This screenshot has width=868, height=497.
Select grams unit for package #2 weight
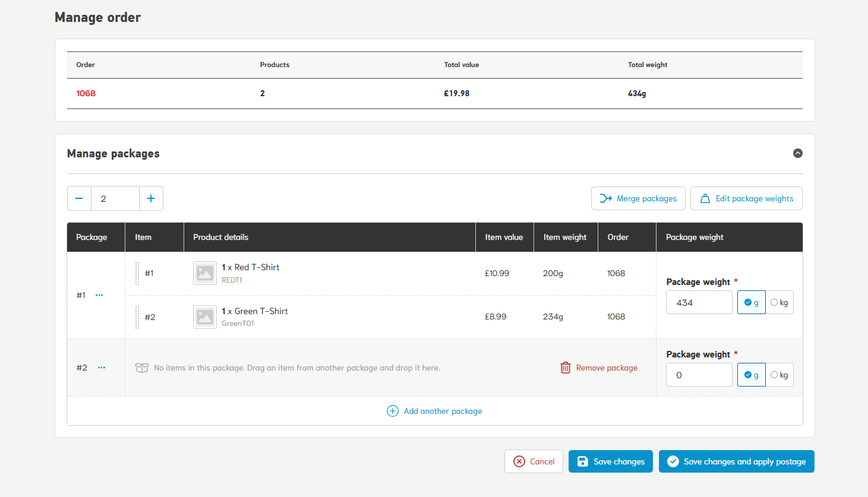pos(751,375)
